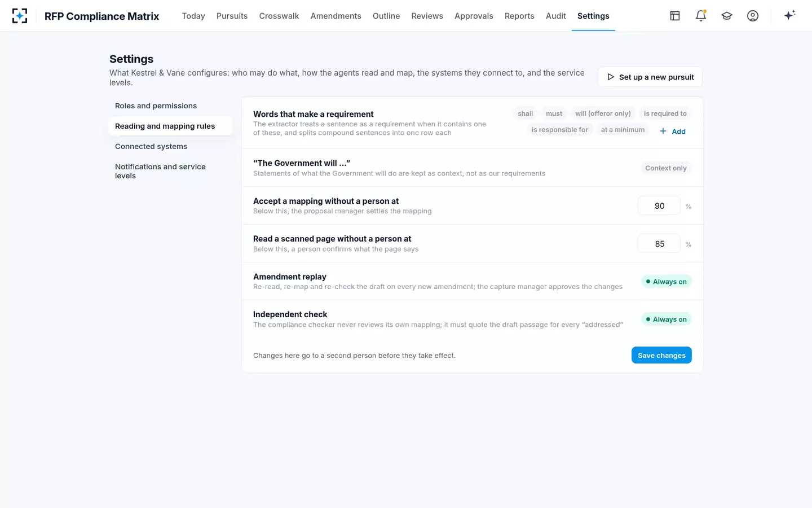Click Independent check Always on status
The height and width of the screenshot is (508, 812).
pyautogui.click(x=667, y=319)
